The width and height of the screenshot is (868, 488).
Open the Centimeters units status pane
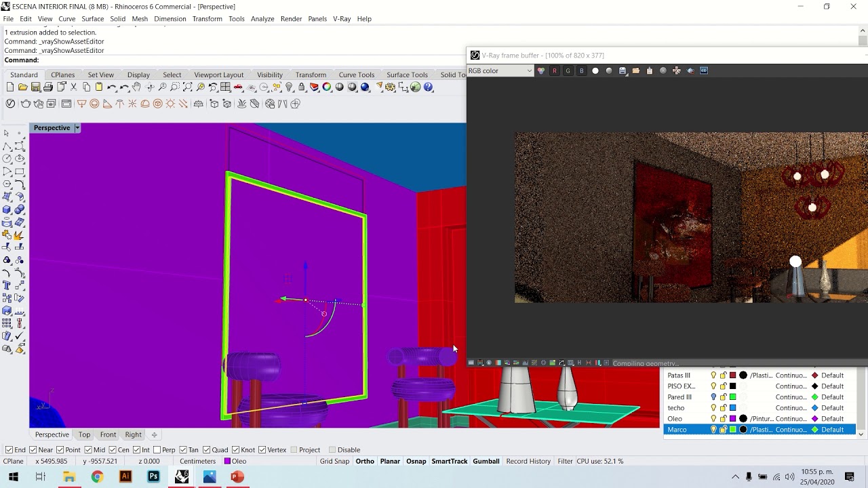point(197,461)
